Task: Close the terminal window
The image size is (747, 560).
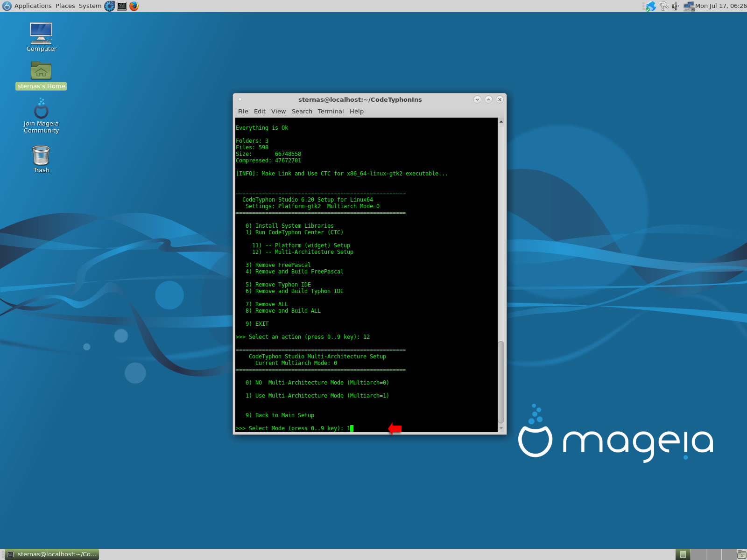Action: 500,99
